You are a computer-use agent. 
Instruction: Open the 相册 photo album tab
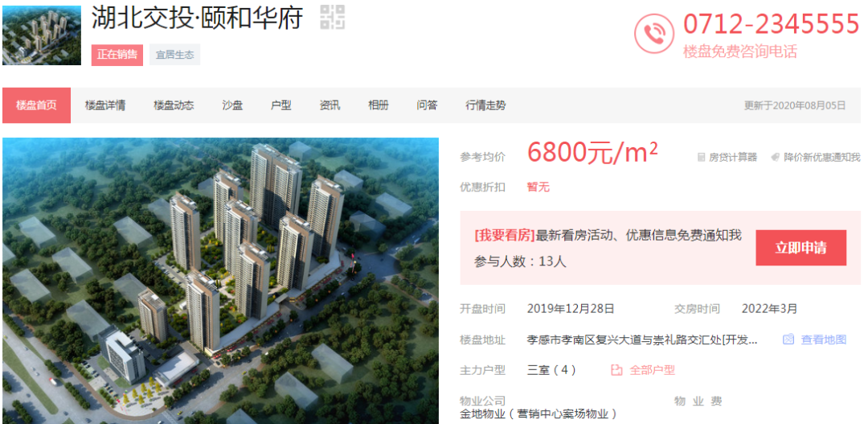pyautogui.click(x=379, y=105)
